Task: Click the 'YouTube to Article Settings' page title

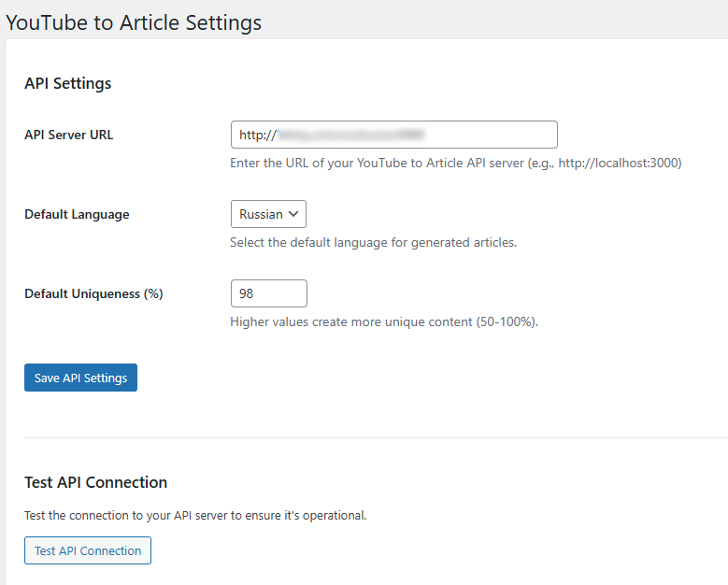Action: (x=134, y=22)
